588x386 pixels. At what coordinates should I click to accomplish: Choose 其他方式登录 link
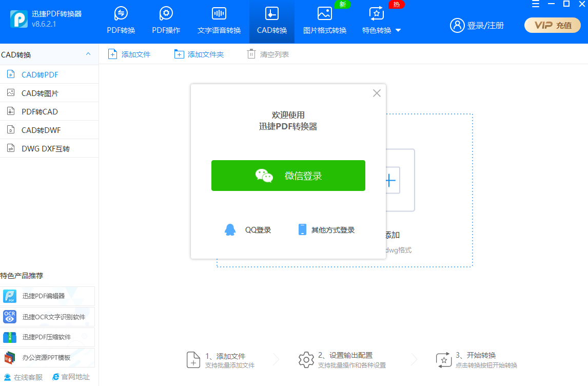point(333,230)
